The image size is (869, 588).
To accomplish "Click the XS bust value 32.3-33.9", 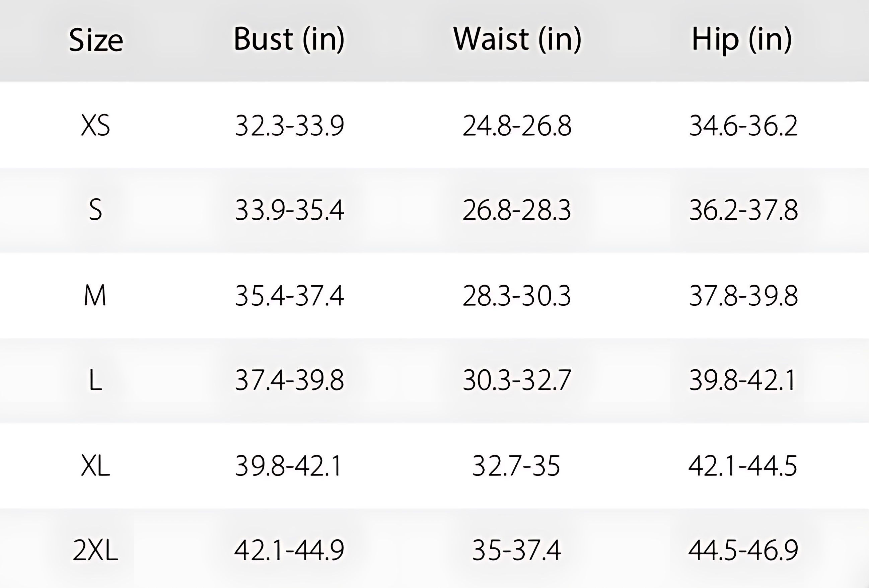I will click(289, 126).
